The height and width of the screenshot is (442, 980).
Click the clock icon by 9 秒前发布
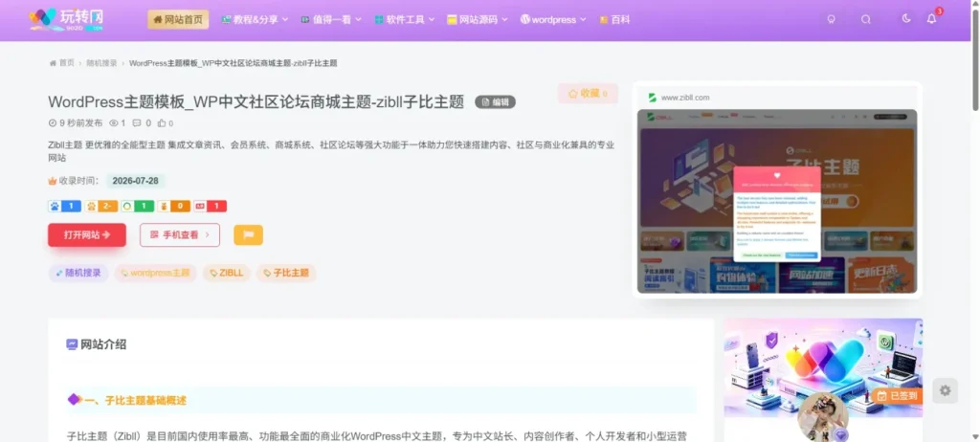click(53, 123)
